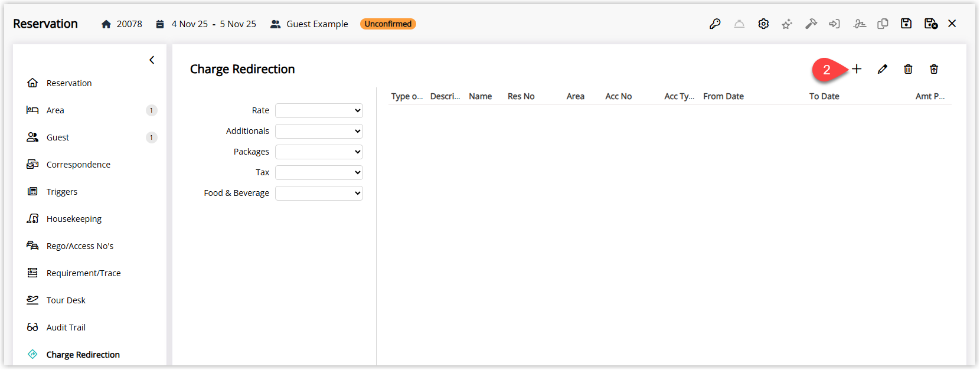Click the 5 Nov 25 departure date
Image resolution: width=980 pixels, height=370 pixels.
[x=238, y=24]
